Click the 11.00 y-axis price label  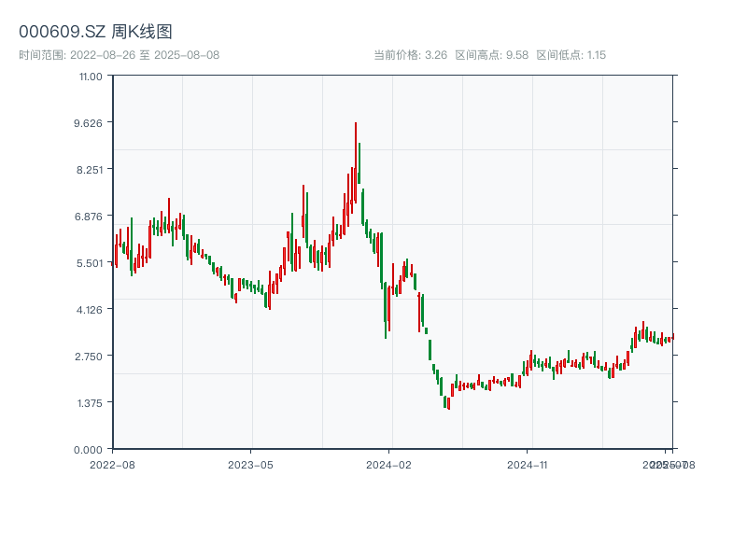click(x=91, y=76)
